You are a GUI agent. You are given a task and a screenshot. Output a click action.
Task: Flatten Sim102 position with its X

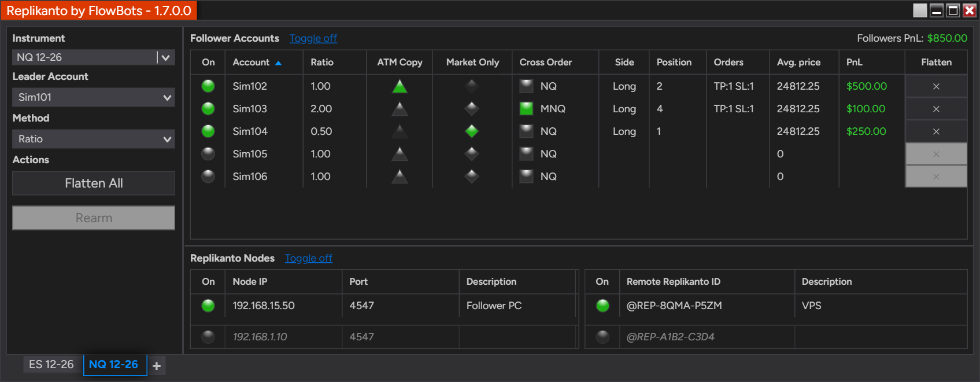click(x=936, y=86)
